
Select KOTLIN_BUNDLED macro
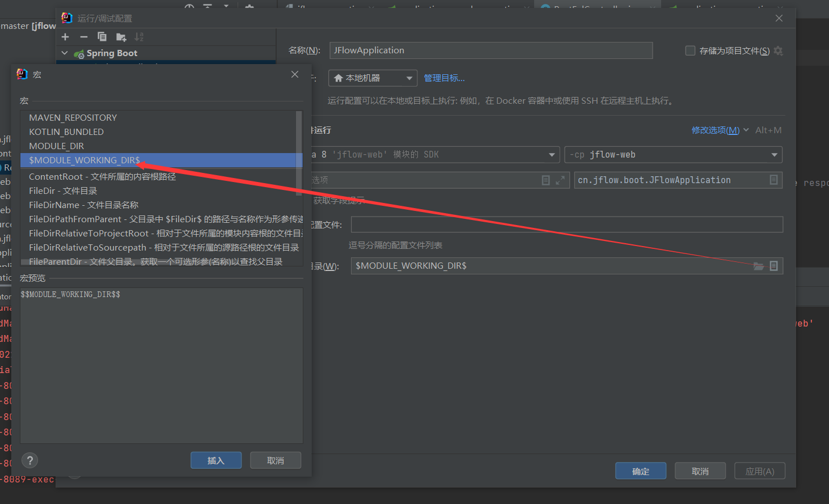coord(158,132)
